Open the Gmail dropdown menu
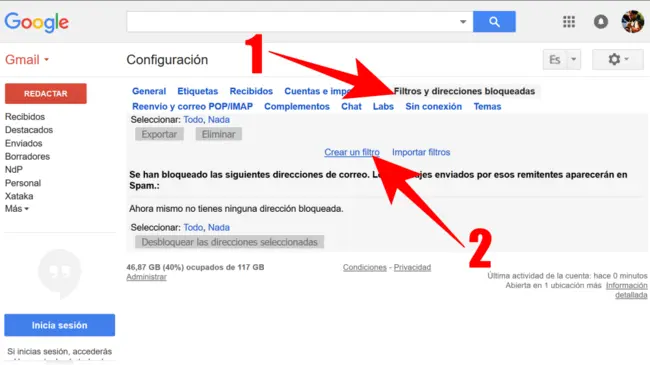 click(27, 60)
